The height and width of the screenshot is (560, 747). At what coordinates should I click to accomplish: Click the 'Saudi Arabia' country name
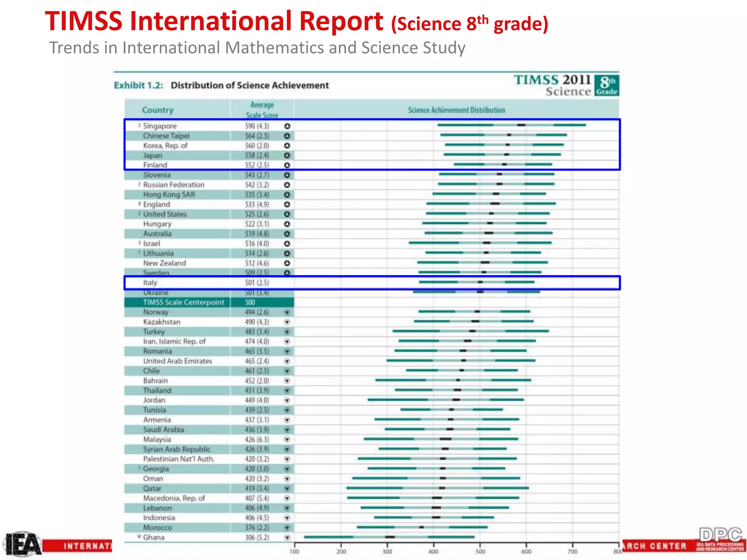[163, 430]
